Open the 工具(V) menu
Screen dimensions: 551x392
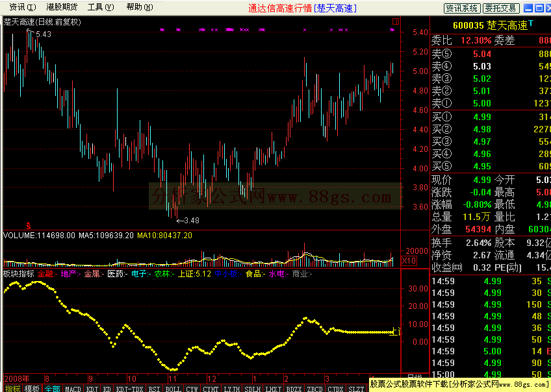[101, 7]
